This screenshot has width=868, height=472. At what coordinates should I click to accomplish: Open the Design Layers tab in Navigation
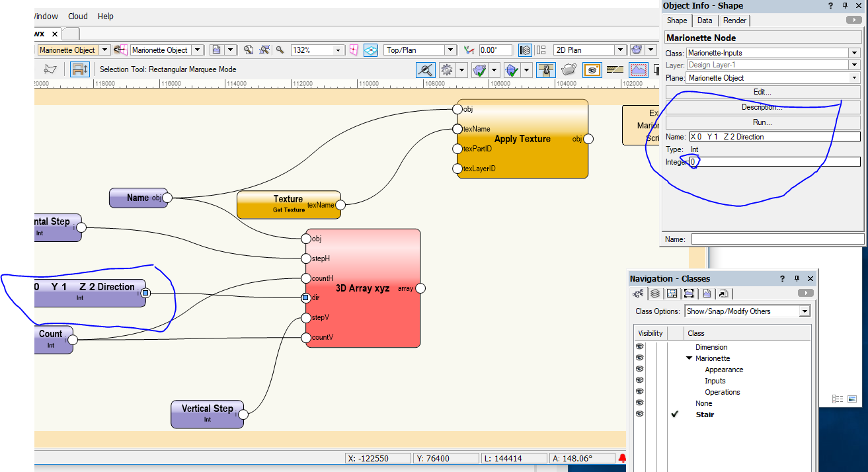coord(655,294)
